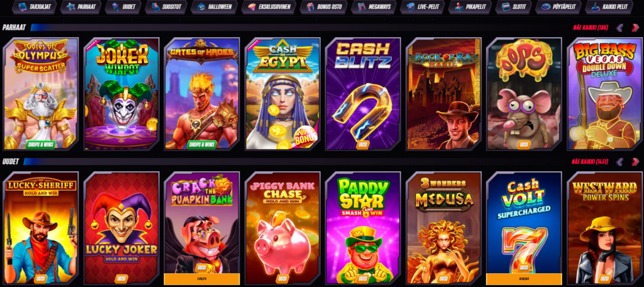Go back in Uudet with left arrow
This screenshot has height=287, width=644.
click(x=619, y=162)
